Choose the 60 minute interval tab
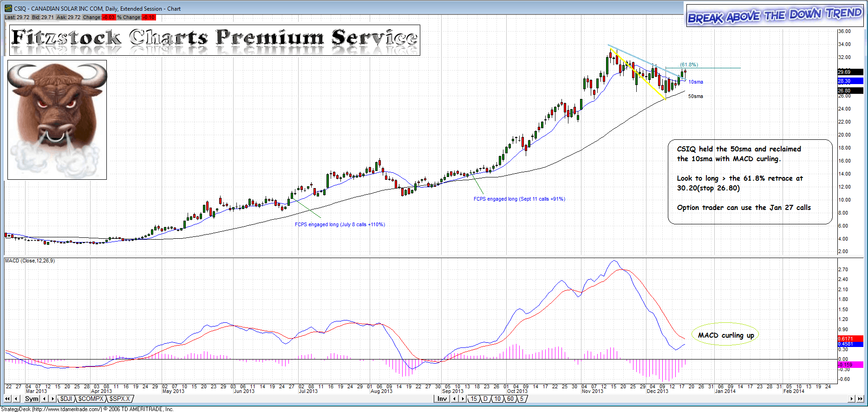The width and height of the screenshot is (868, 412). coord(510,399)
